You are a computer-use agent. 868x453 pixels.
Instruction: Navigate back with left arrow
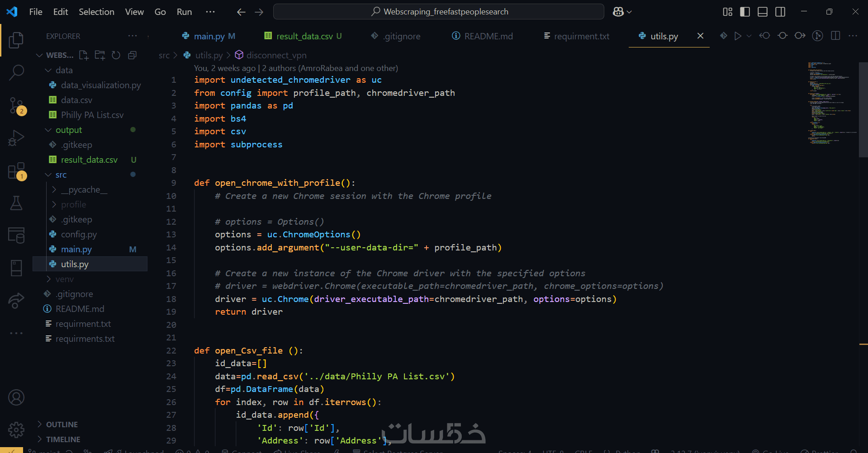(x=241, y=12)
